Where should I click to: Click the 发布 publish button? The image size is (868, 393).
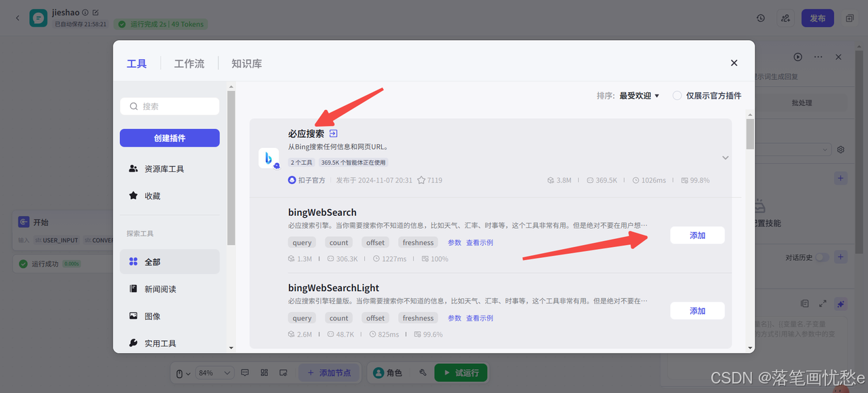coord(818,18)
